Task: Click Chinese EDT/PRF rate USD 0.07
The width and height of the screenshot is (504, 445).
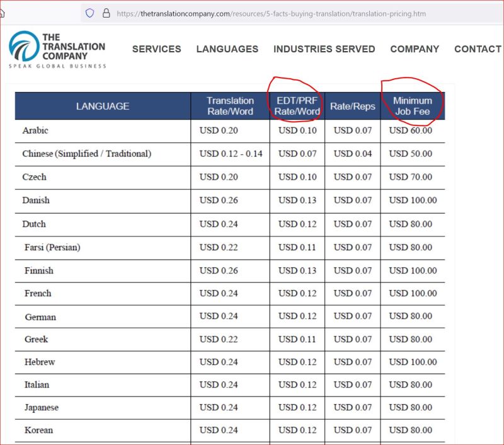Action: pos(297,154)
